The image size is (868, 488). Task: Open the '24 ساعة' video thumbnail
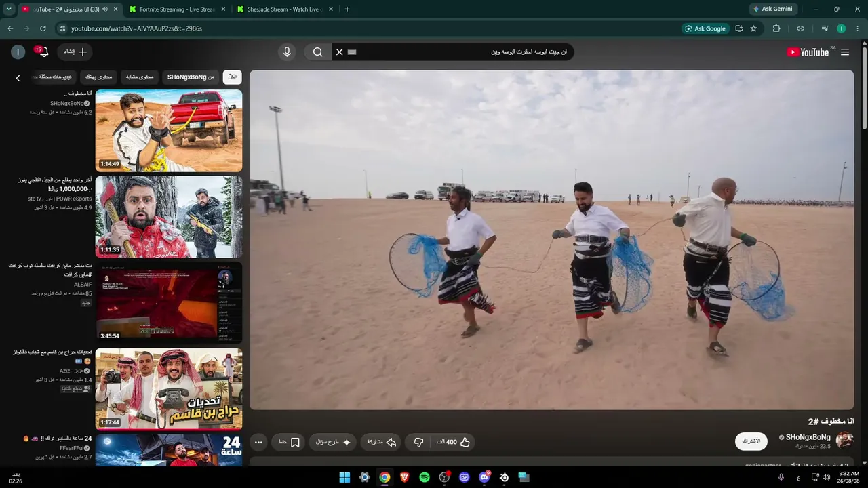pyautogui.click(x=169, y=450)
